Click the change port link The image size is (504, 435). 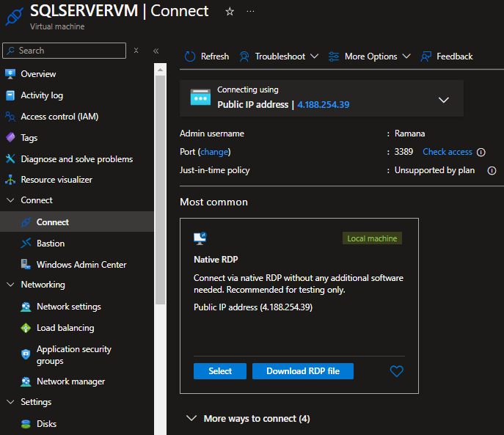click(x=214, y=152)
